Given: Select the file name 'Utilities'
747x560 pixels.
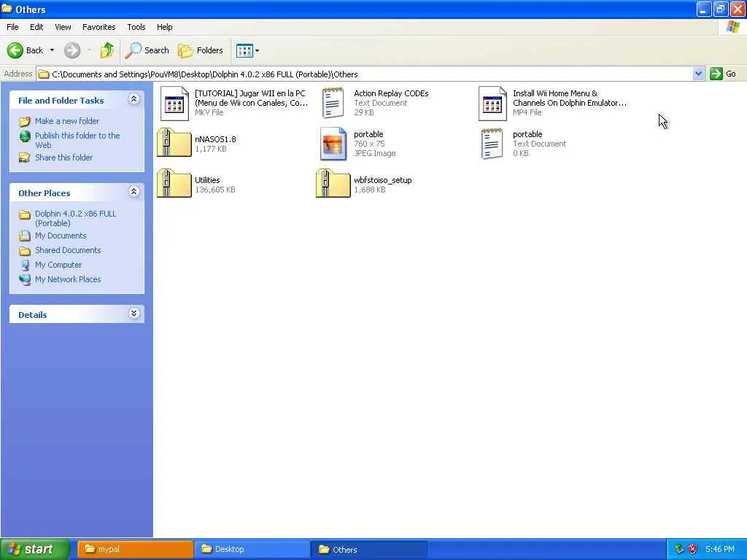Looking at the screenshot, I should click(207, 181).
